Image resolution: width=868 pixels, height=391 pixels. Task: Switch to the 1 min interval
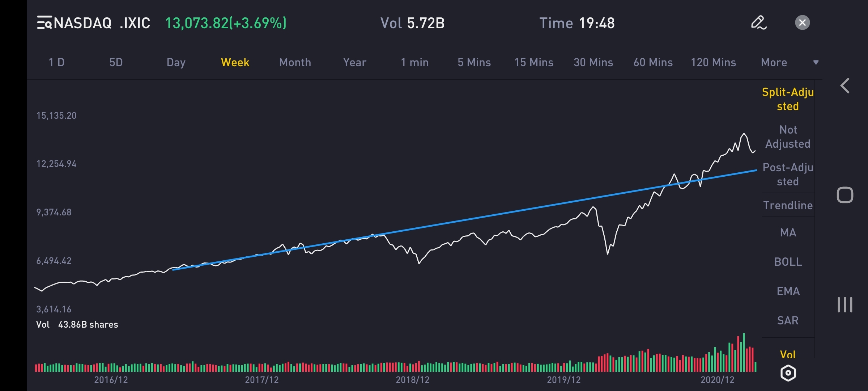click(414, 62)
